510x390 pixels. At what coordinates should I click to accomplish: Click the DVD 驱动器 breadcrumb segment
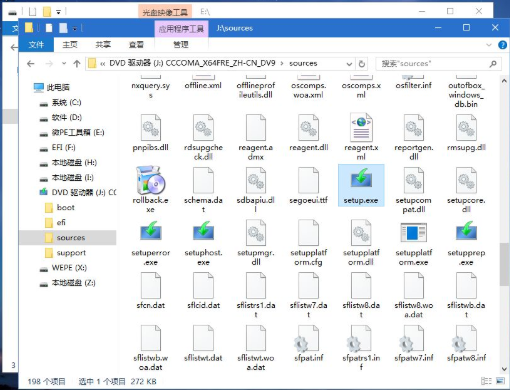pyautogui.click(x=192, y=63)
